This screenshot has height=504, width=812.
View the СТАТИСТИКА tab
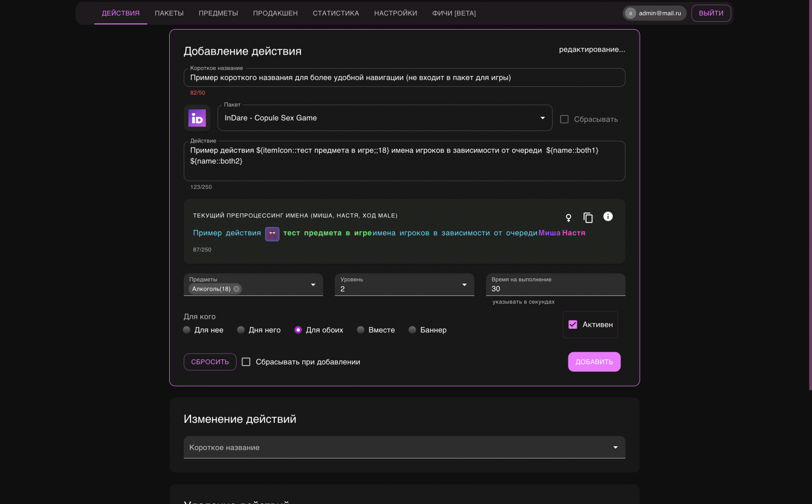336,13
